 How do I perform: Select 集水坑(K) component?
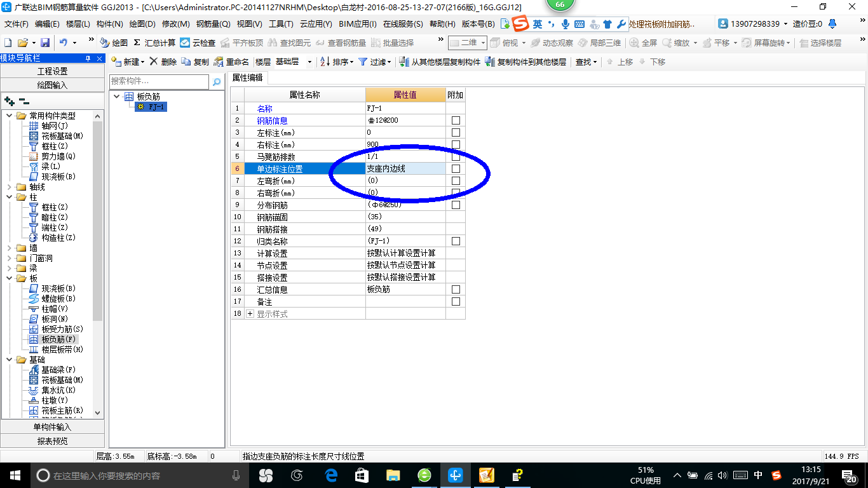tap(53, 390)
